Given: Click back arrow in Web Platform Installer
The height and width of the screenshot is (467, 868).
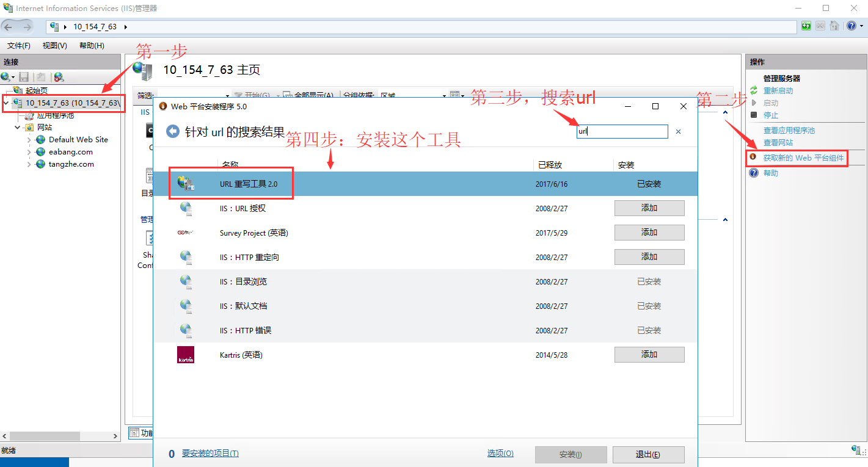Looking at the screenshot, I should (x=173, y=131).
